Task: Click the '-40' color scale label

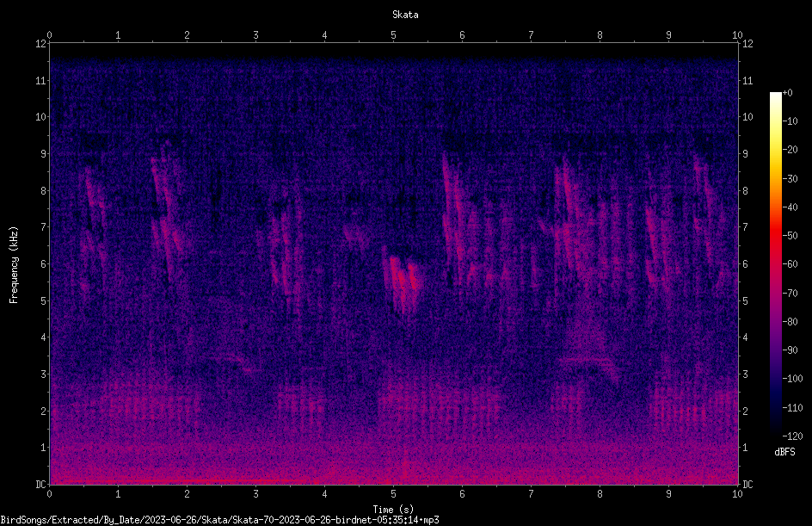Action: click(790, 207)
